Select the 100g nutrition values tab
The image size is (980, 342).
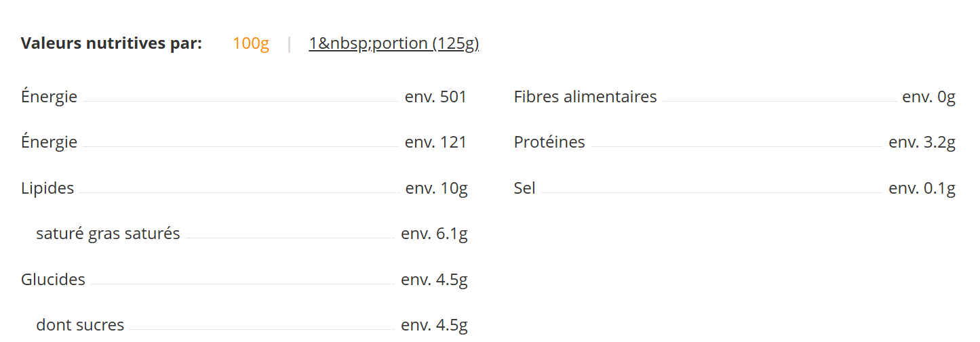tap(250, 44)
